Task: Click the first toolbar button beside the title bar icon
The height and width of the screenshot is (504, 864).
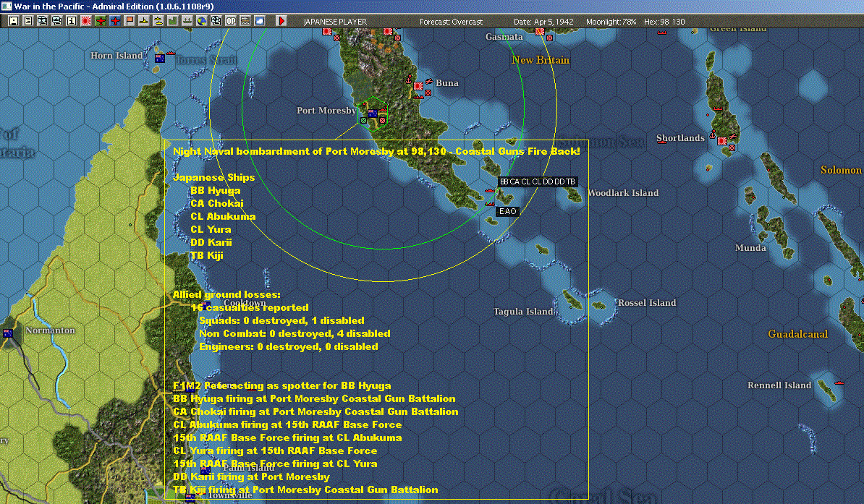Action: pyautogui.click(x=14, y=21)
